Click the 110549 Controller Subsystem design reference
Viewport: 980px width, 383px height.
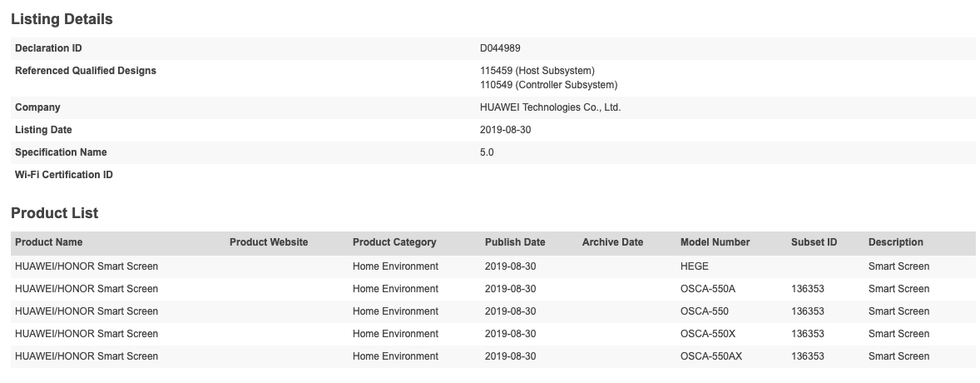coord(548,85)
